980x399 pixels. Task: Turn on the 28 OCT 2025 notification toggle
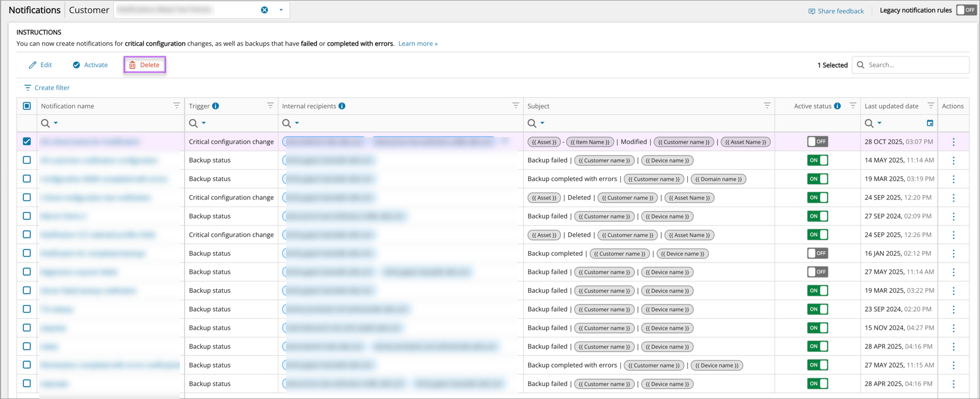pyautogui.click(x=817, y=141)
